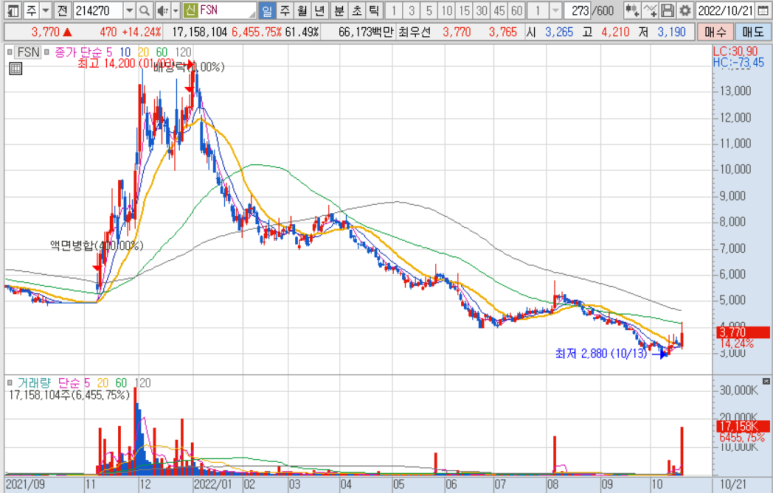This screenshot has height=493, width=773.
Task: Toggle the 종가 단순 moving average legend box
Action: click(x=47, y=52)
